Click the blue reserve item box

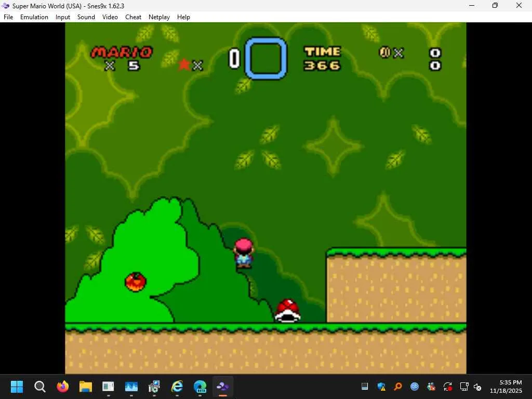(x=266, y=58)
